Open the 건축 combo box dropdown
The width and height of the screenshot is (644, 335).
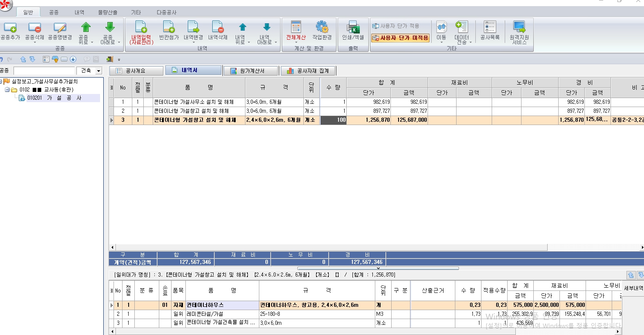98,71
